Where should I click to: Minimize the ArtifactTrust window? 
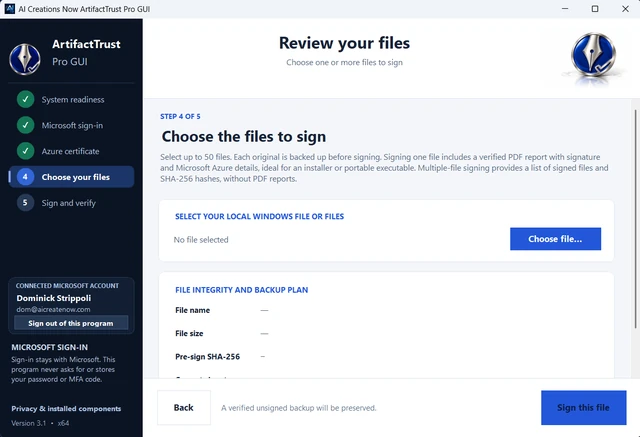565,9
